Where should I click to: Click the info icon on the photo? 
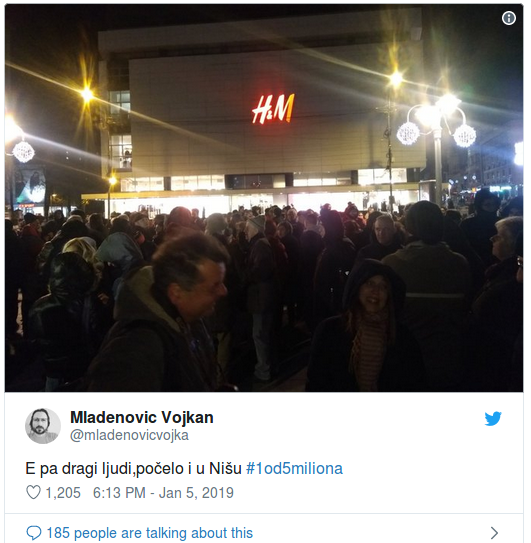coord(508,18)
